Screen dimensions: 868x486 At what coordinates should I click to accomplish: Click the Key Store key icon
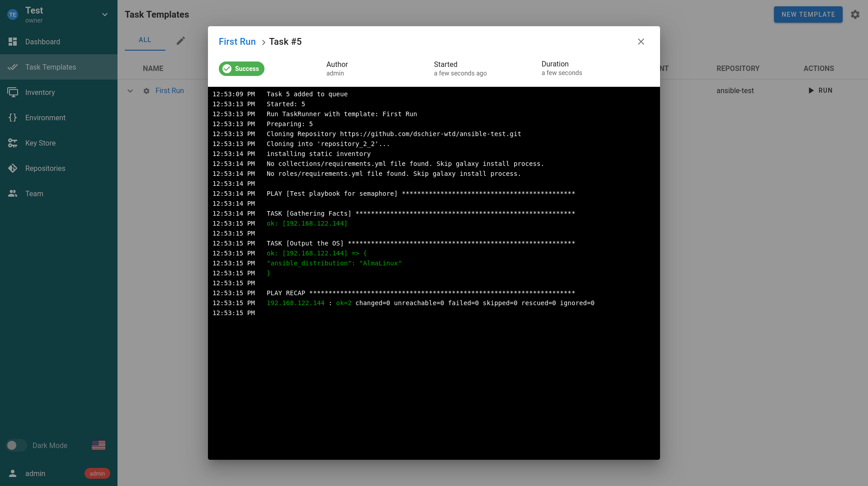[x=13, y=143]
